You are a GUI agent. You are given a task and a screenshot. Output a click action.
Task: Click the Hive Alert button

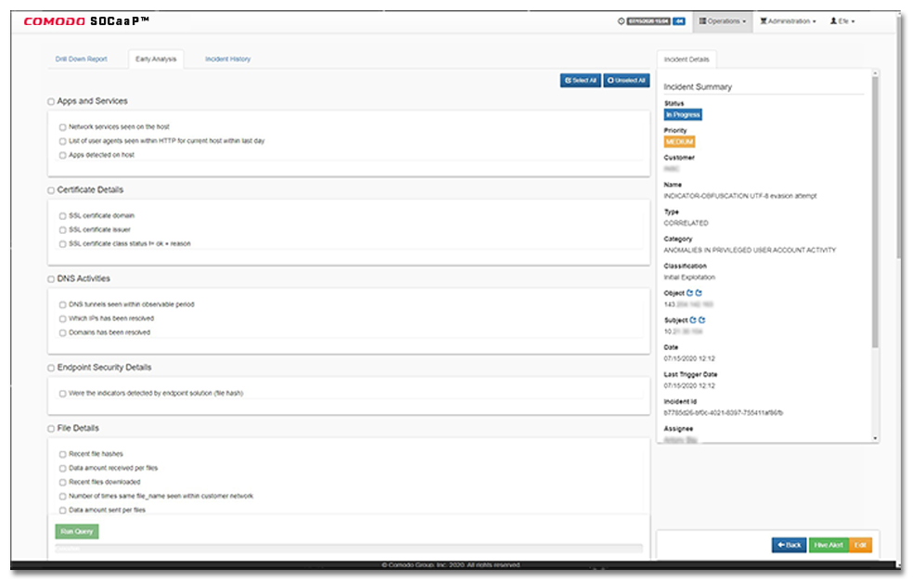pyautogui.click(x=828, y=545)
